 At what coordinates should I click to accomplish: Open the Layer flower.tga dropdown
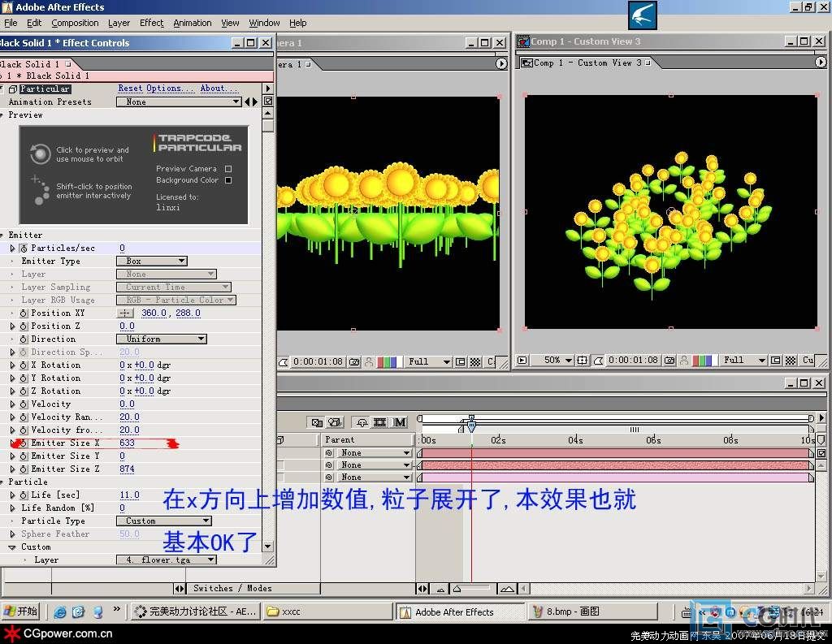pos(167,560)
